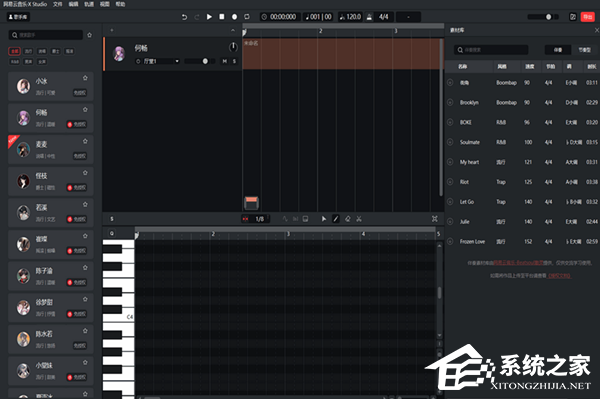
Task: Favorite singer 小冰 with its star
Action: [85, 78]
